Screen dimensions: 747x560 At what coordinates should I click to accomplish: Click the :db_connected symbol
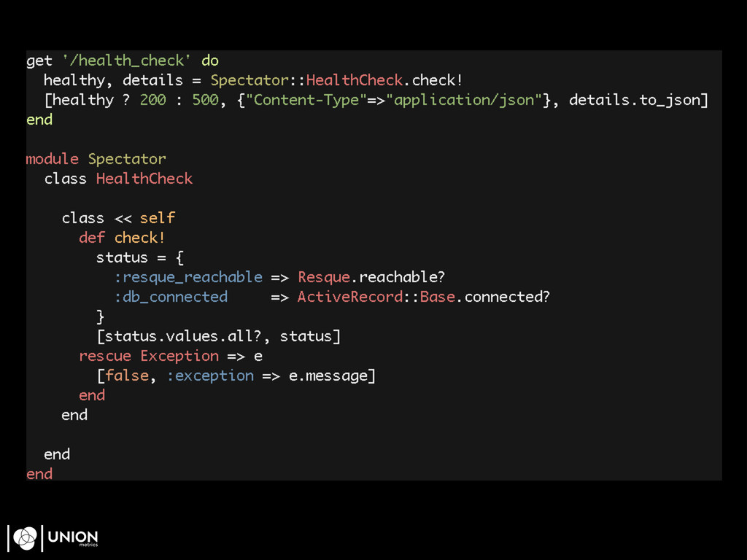[x=171, y=297]
